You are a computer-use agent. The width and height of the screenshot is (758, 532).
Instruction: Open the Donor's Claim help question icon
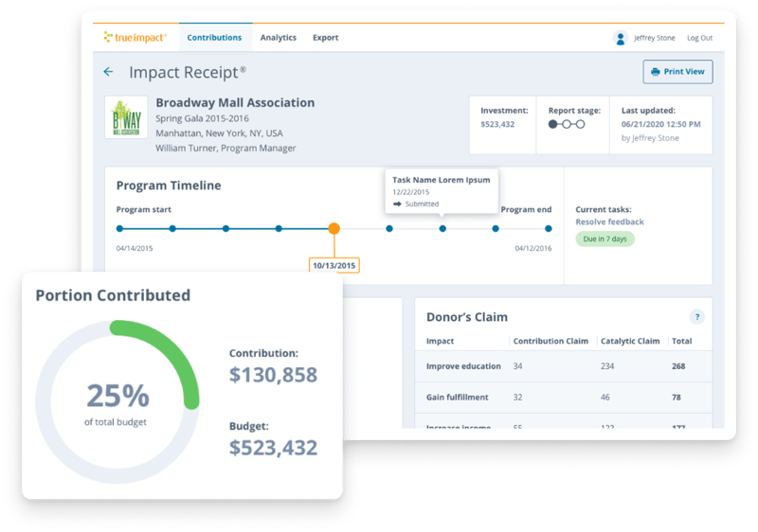point(696,317)
